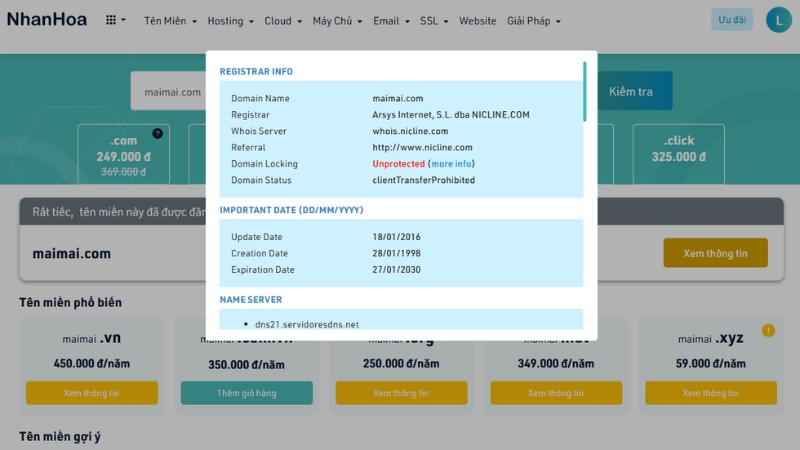Go to NhanHoa home logo
800x450 pixels.
click(47, 19)
